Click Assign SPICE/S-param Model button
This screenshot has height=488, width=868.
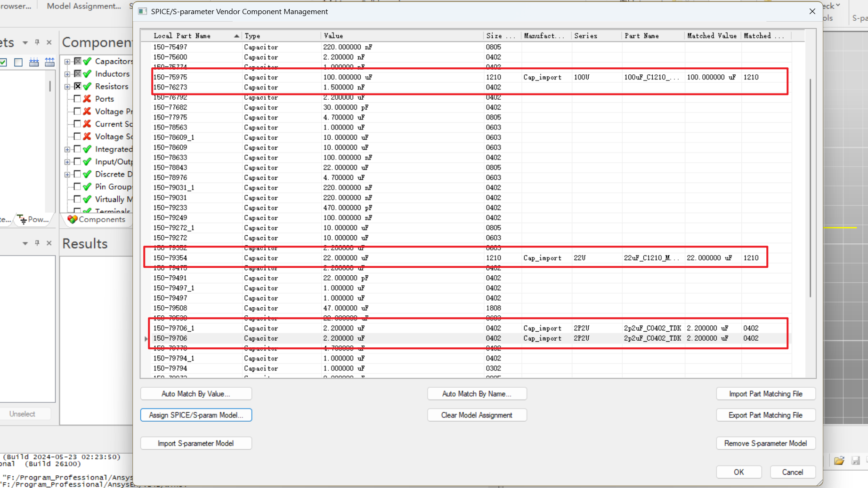click(x=196, y=415)
